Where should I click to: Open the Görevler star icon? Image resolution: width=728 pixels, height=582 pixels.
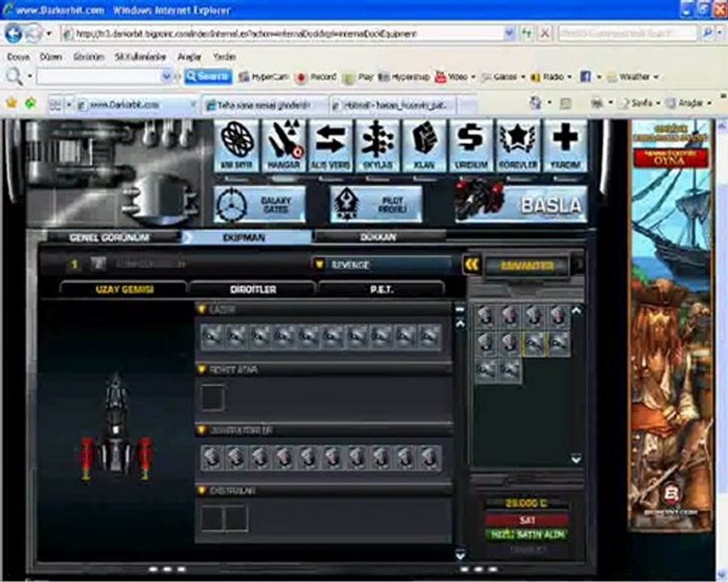[518, 145]
